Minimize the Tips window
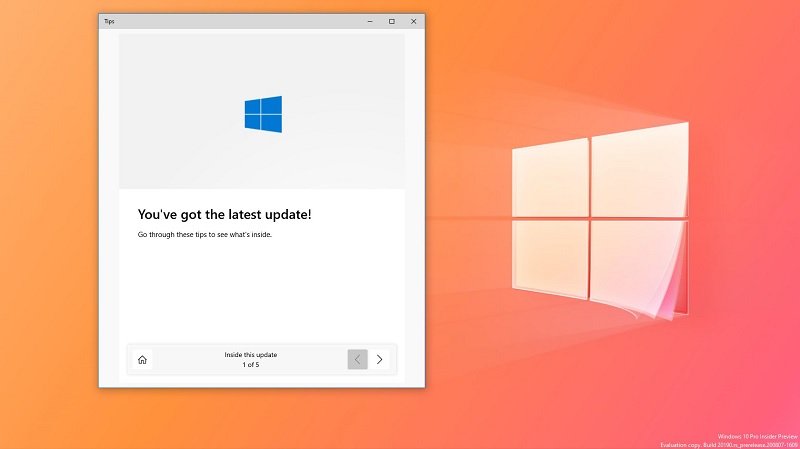This screenshot has height=449, width=800. coord(370,21)
